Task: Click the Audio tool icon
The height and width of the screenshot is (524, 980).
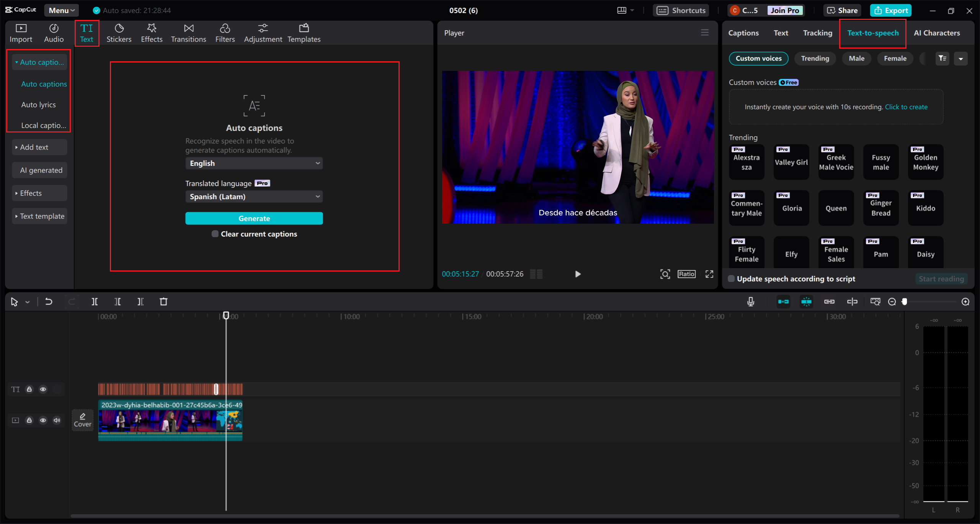Action: pos(54,33)
